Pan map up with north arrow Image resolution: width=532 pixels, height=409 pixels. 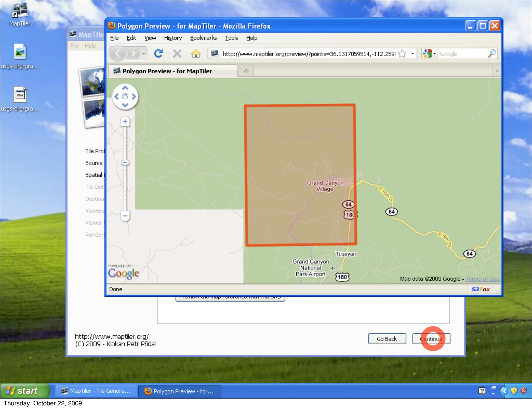pyautogui.click(x=125, y=88)
